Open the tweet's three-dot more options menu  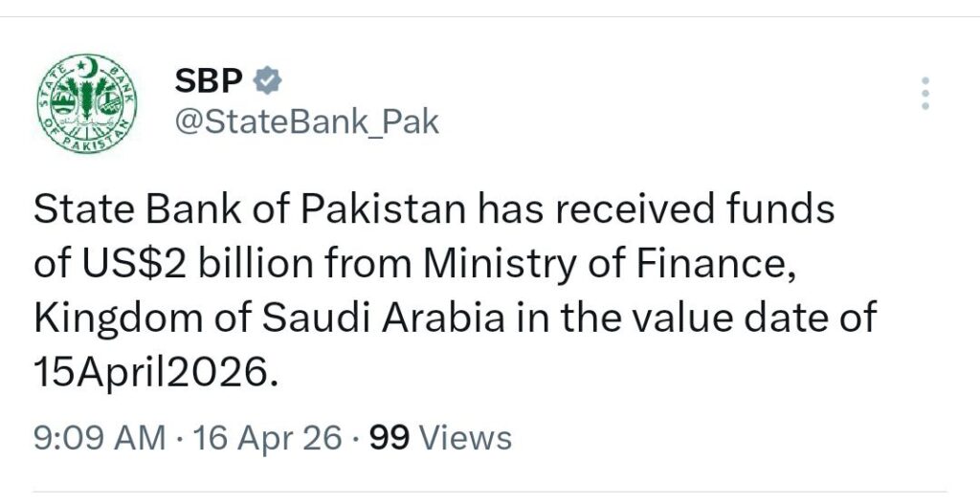(x=924, y=94)
